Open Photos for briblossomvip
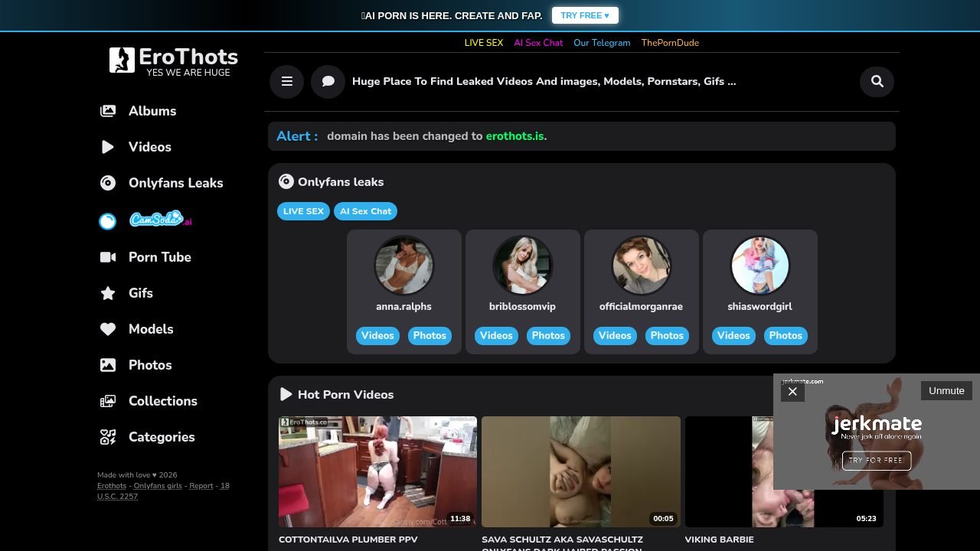 (x=548, y=336)
